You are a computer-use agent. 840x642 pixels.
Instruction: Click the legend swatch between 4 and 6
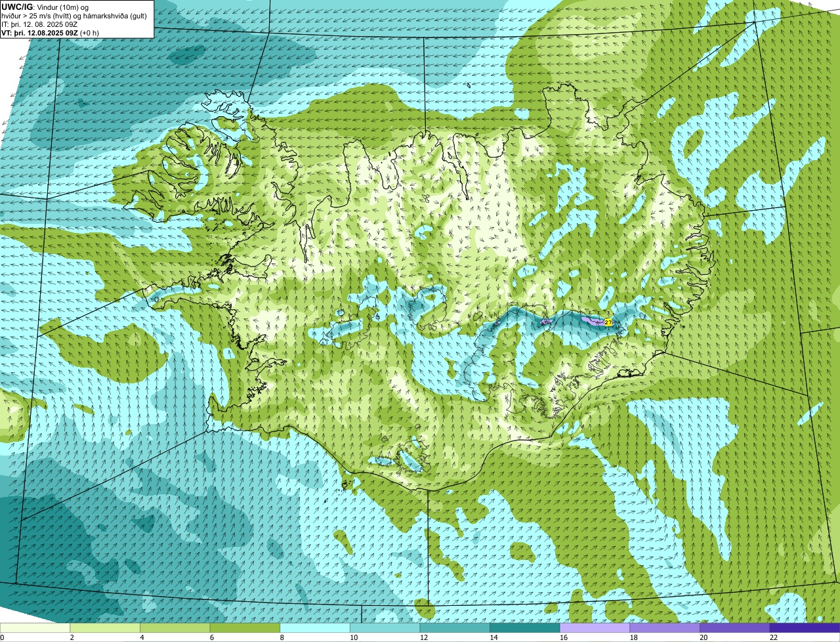point(175,628)
